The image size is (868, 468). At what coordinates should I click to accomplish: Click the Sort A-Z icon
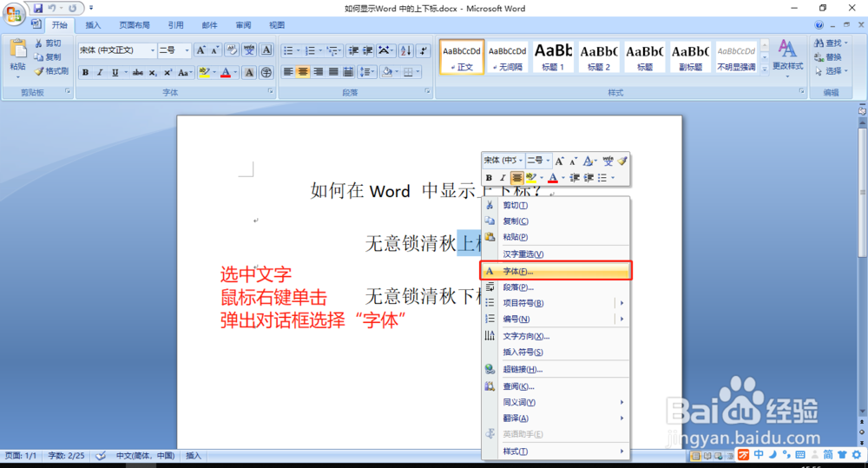pos(405,50)
